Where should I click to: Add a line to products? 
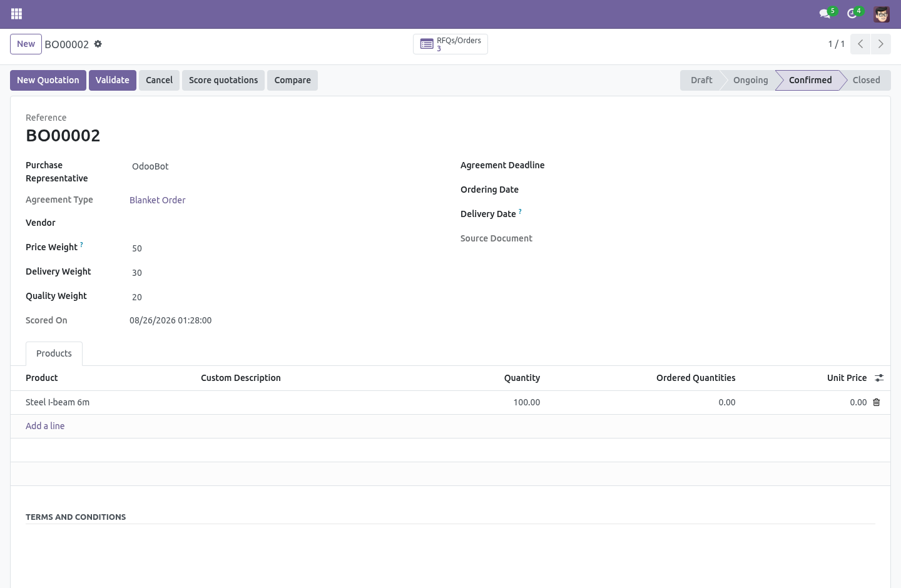pos(45,426)
